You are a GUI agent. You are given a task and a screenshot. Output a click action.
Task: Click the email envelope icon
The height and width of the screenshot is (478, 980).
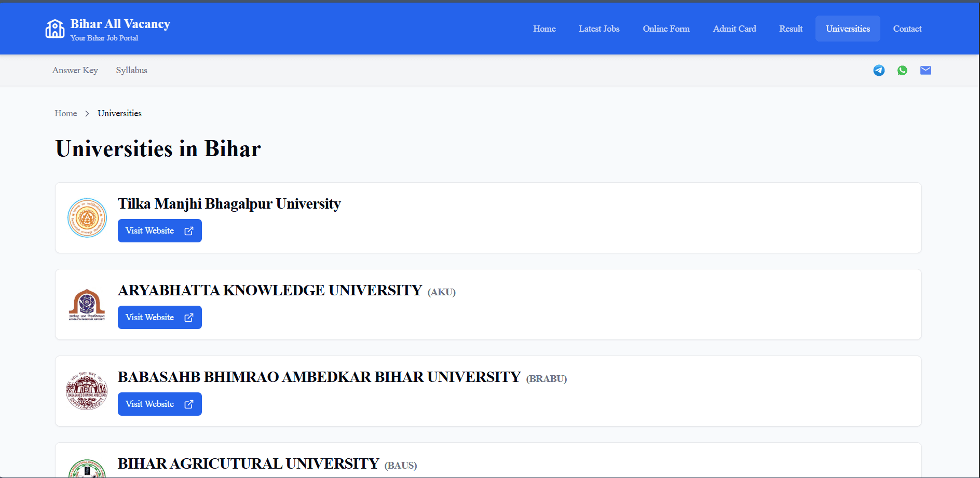pos(925,70)
